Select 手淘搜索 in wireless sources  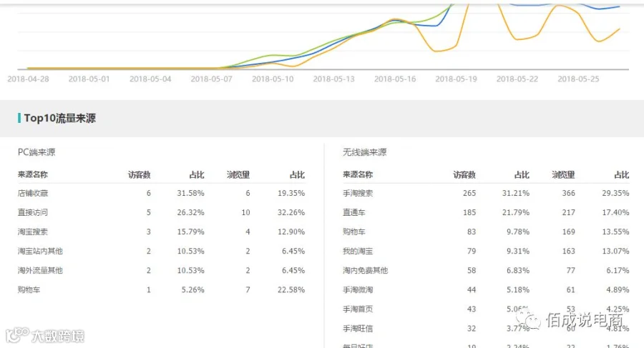coord(358,193)
